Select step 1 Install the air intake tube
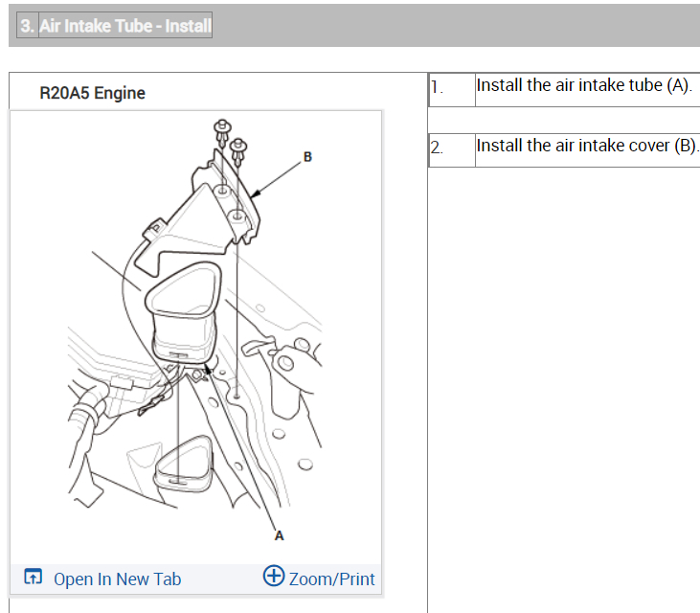The width and height of the screenshot is (700, 613). pos(584,85)
